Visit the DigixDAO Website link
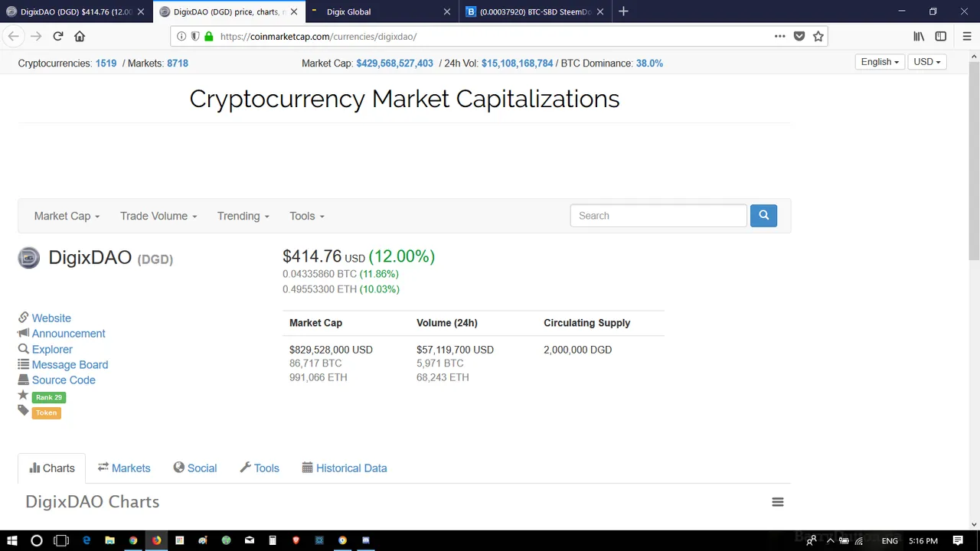Screen dimensions: 980x551 click(51, 318)
